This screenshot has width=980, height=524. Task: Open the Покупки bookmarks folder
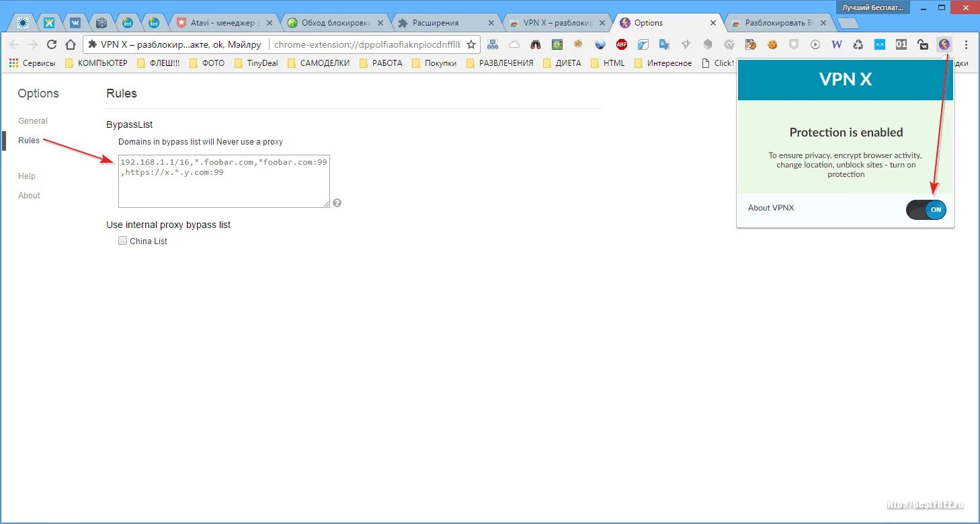[x=435, y=63]
